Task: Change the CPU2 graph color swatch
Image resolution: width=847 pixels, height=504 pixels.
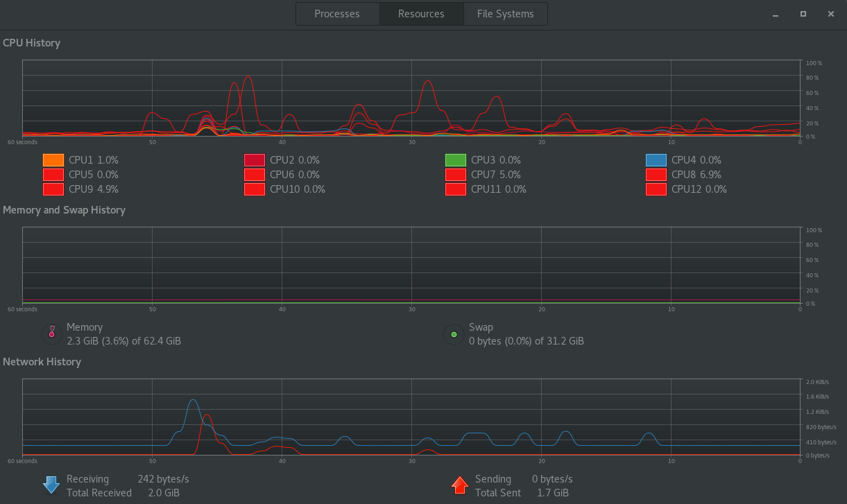Action: click(255, 160)
